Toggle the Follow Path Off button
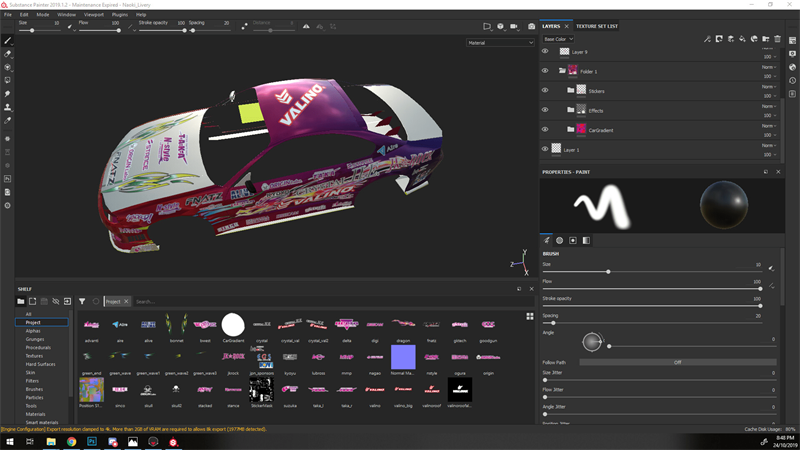 (677, 362)
